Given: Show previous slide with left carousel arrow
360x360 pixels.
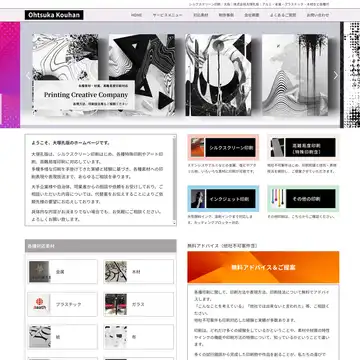Looking at the screenshot, I should coord(28,76).
